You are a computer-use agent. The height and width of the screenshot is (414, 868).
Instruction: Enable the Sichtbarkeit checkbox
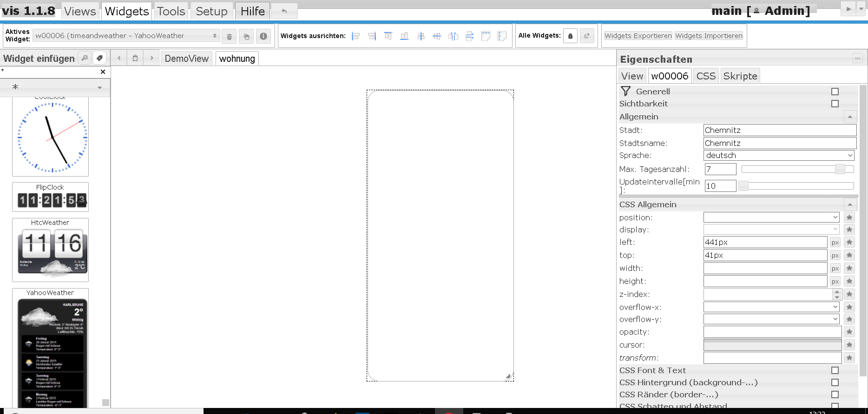[835, 104]
